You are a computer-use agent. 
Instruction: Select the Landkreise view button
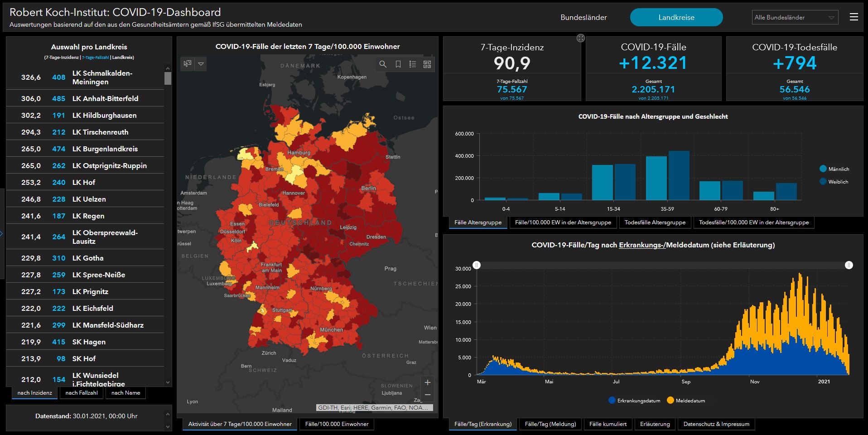[x=676, y=18]
